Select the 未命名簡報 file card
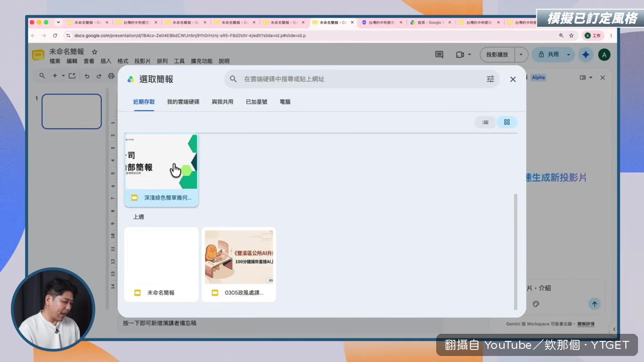The height and width of the screenshot is (362, 644). click(x=162, y=264)
